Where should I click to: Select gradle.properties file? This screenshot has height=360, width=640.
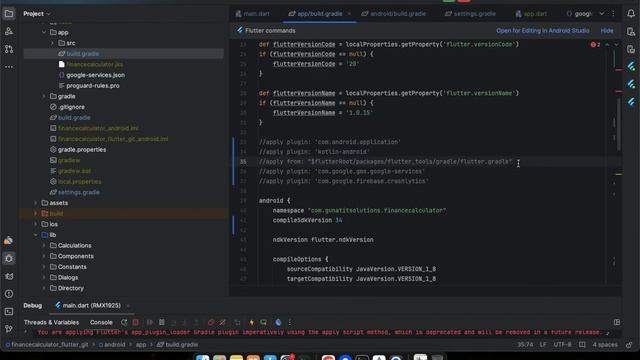click(x=82, y=150)
